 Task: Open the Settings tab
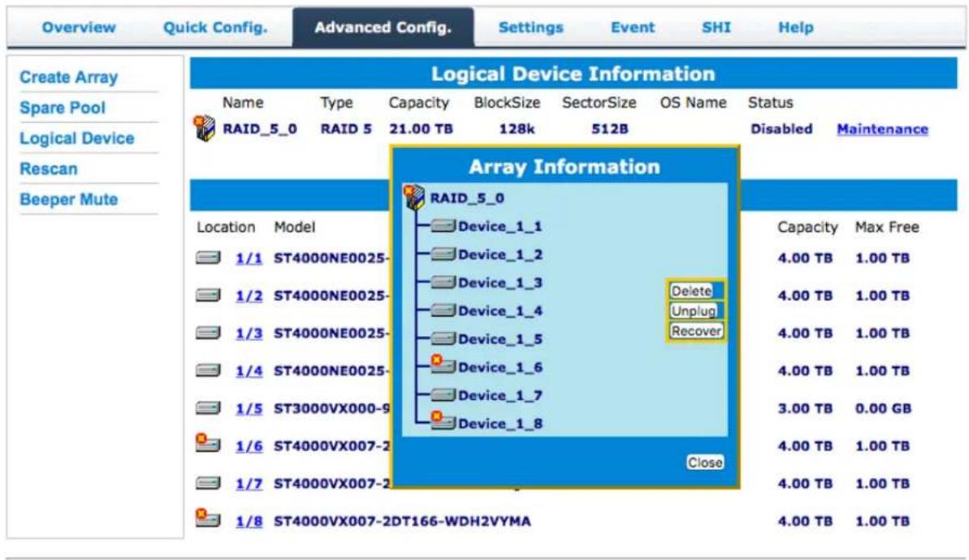coord(531,28)
